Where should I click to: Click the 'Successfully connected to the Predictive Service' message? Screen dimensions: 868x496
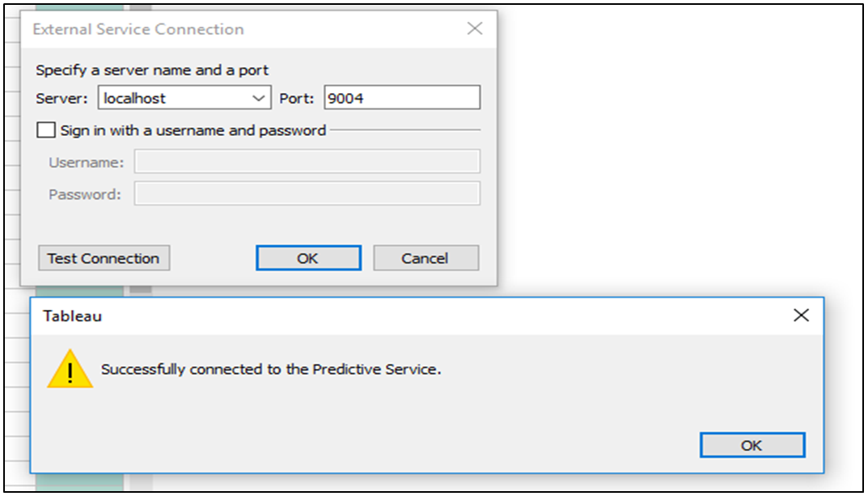coord(271,370)
